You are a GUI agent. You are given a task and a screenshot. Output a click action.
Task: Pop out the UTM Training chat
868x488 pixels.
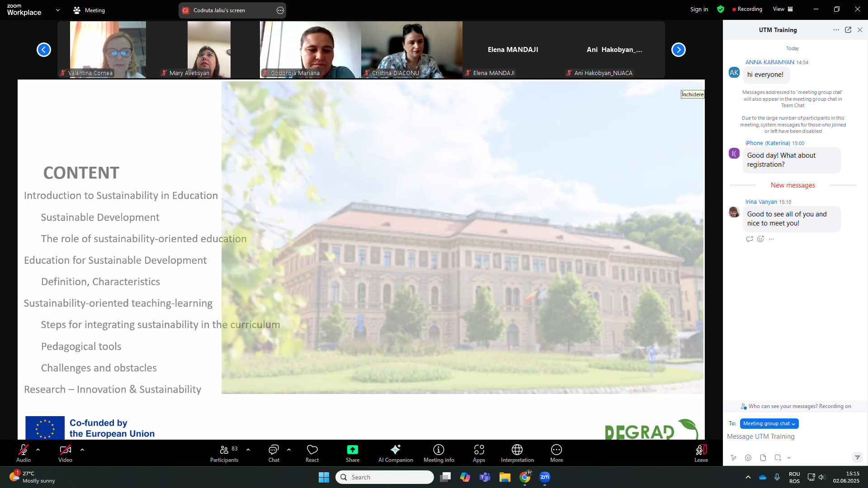tap(848, 30)
